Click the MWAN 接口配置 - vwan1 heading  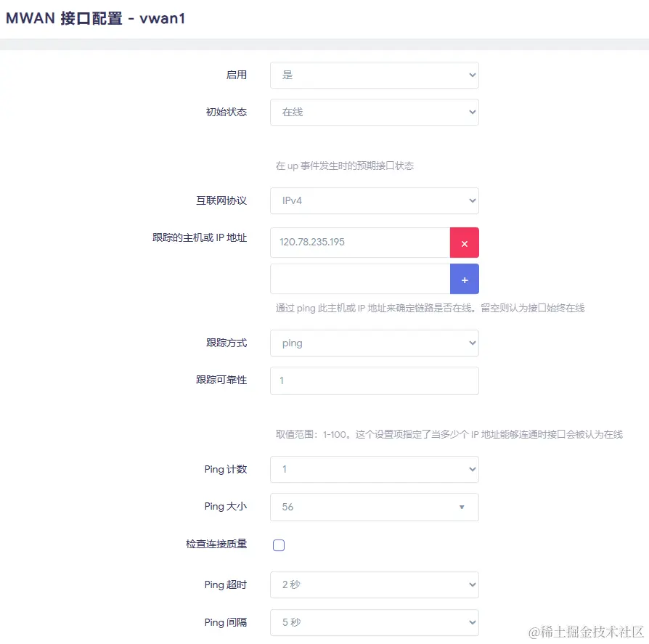click(95, 17)
